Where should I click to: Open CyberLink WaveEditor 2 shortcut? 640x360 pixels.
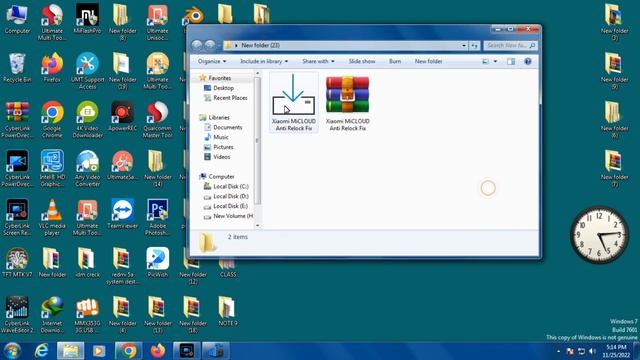(x=17, y=315)
